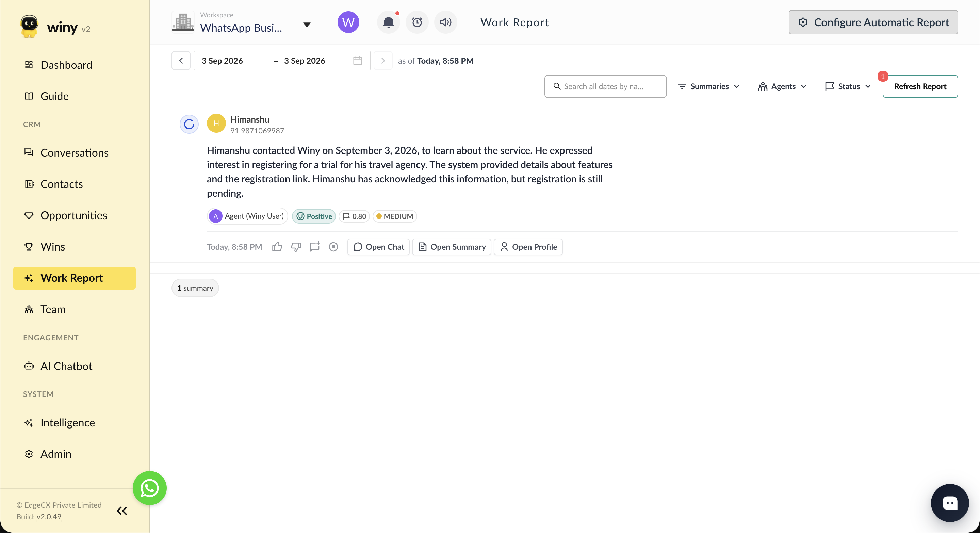
Task: Click Open Chat button
Action: click(x=378, y=247)
